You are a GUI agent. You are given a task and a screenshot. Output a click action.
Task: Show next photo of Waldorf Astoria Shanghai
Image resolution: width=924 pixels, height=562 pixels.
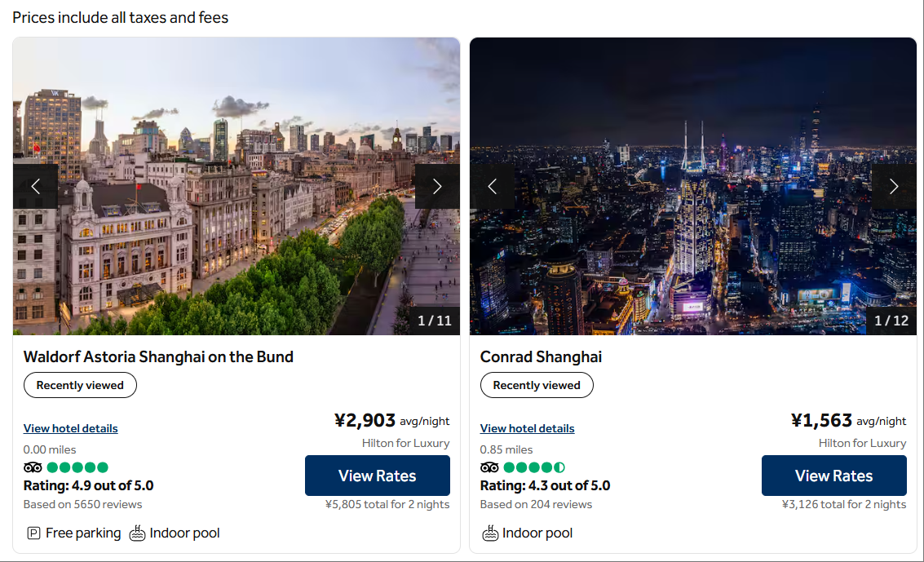[x=437, y=186]
